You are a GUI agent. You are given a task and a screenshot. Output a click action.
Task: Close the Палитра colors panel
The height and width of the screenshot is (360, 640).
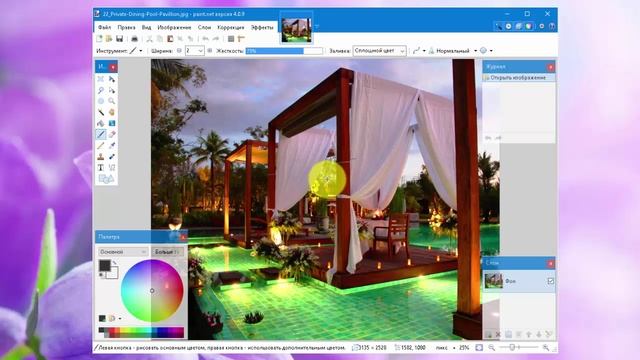tap(183, 237)
